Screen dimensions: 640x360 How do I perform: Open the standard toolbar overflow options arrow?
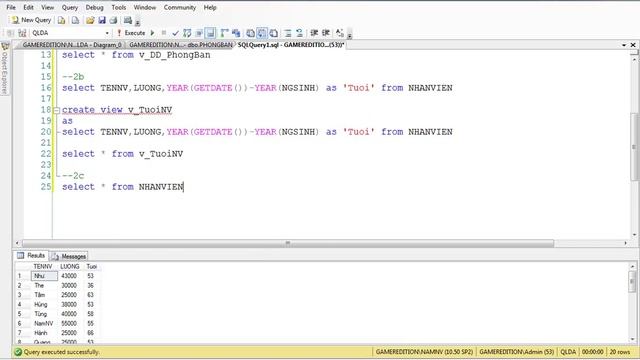[x=138, y=22]
